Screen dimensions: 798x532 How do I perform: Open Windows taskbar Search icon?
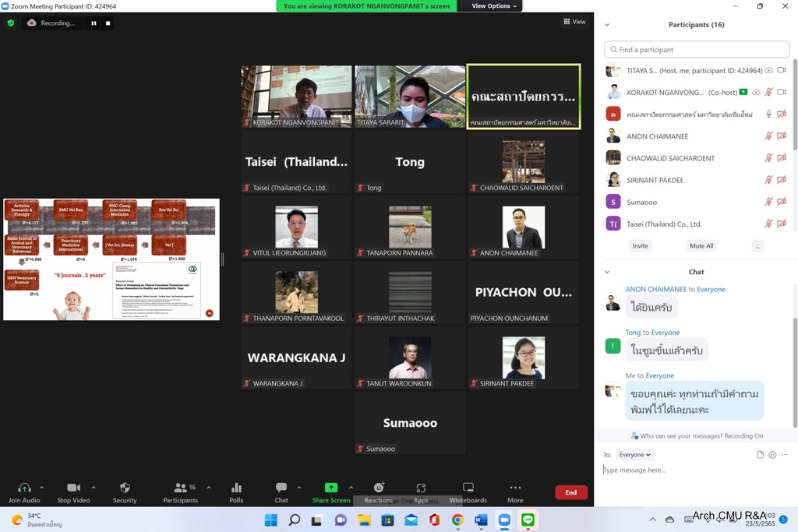(x=294, y=520)
